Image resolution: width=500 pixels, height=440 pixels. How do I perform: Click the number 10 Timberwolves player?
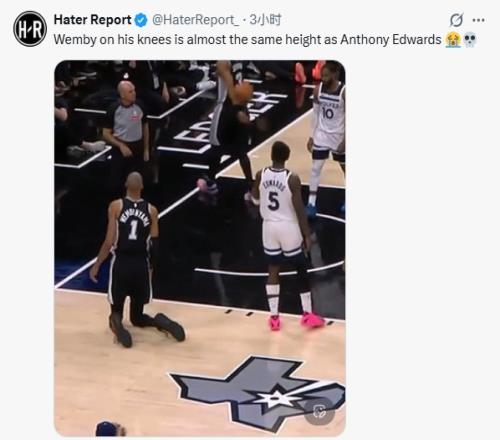[x=327, y=133]
